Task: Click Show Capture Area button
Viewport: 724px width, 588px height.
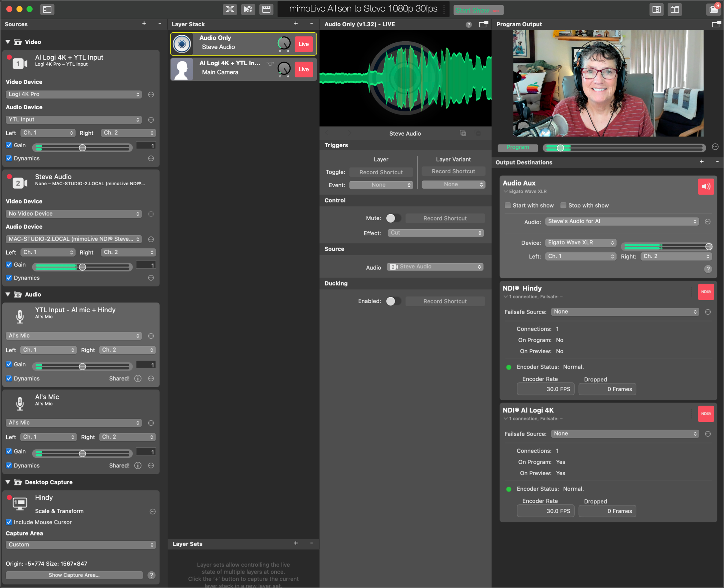Action: point(74,575)
